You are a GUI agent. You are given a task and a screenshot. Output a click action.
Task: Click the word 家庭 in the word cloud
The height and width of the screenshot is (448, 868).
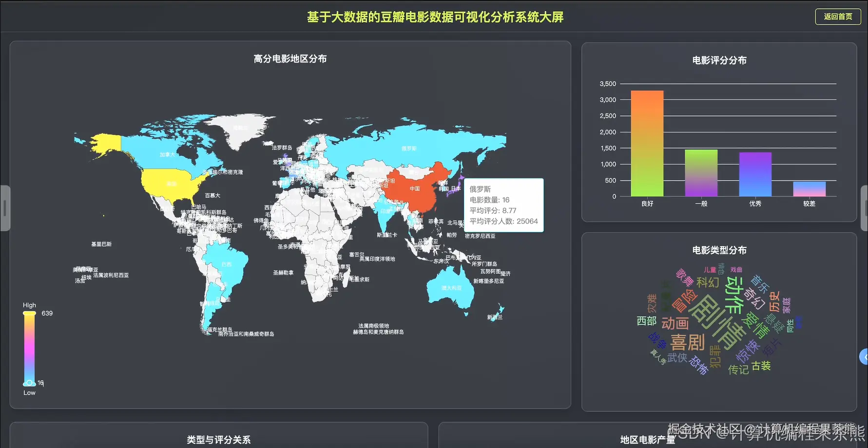tap(786, 305)
